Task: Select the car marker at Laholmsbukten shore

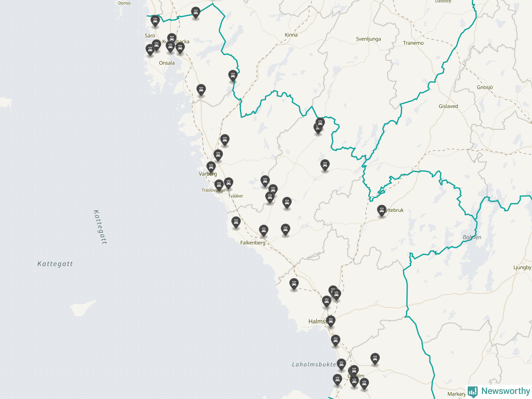Action: 341,365
